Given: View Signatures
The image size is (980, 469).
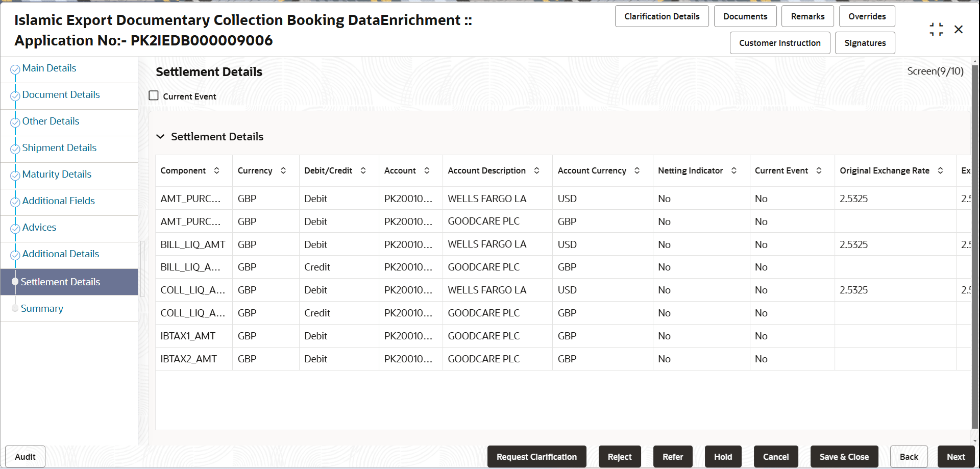Looking at the screenshot, I should [865, 43].
